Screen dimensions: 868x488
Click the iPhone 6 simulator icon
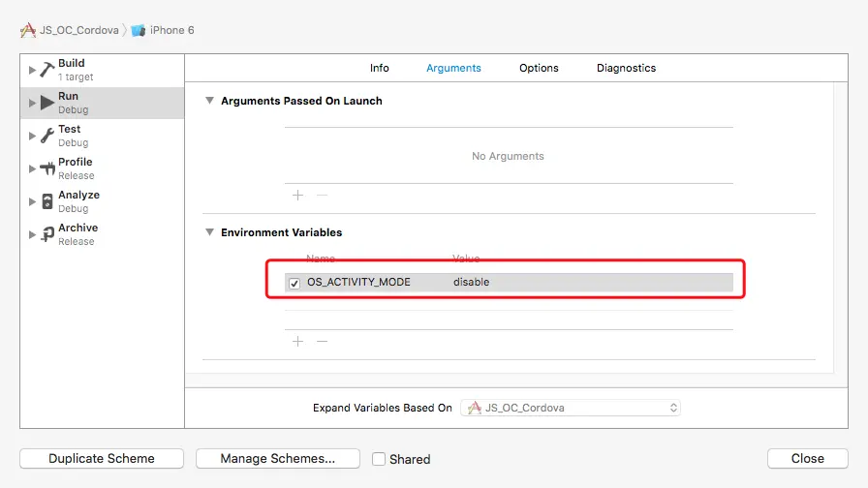coord(139,30)
